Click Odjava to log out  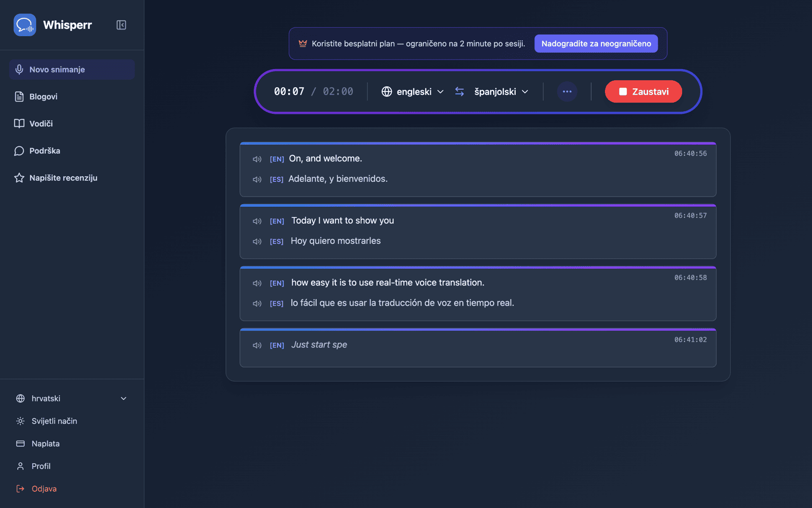pos(72,489)
